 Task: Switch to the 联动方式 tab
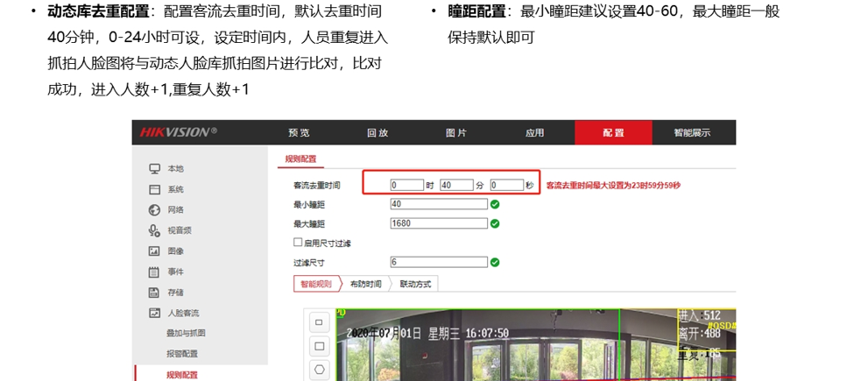tap(415, 284)
